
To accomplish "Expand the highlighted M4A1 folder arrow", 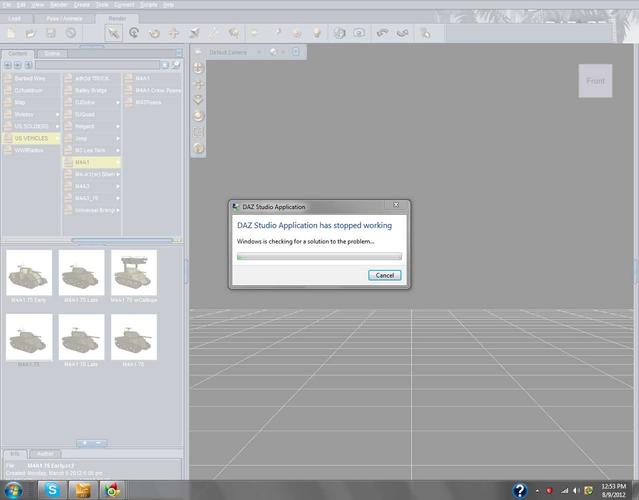I will coord(118,163).
